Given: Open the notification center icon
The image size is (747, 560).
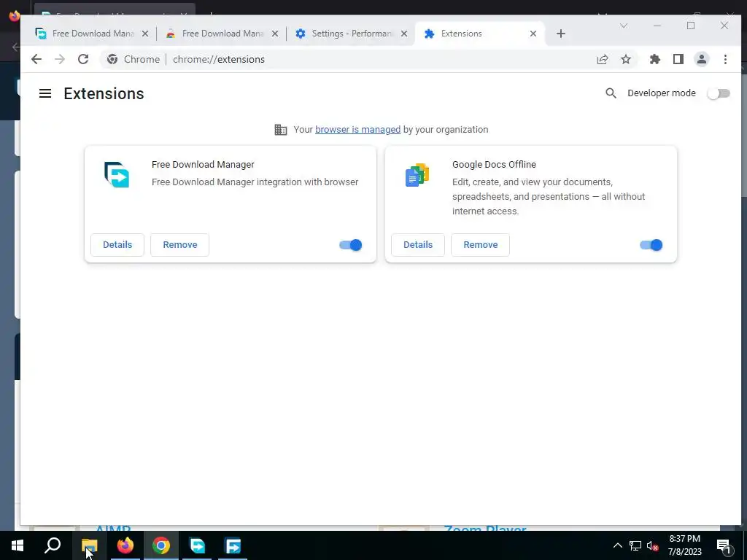Looking at the screenshot, I should click(x=724, y=545).
